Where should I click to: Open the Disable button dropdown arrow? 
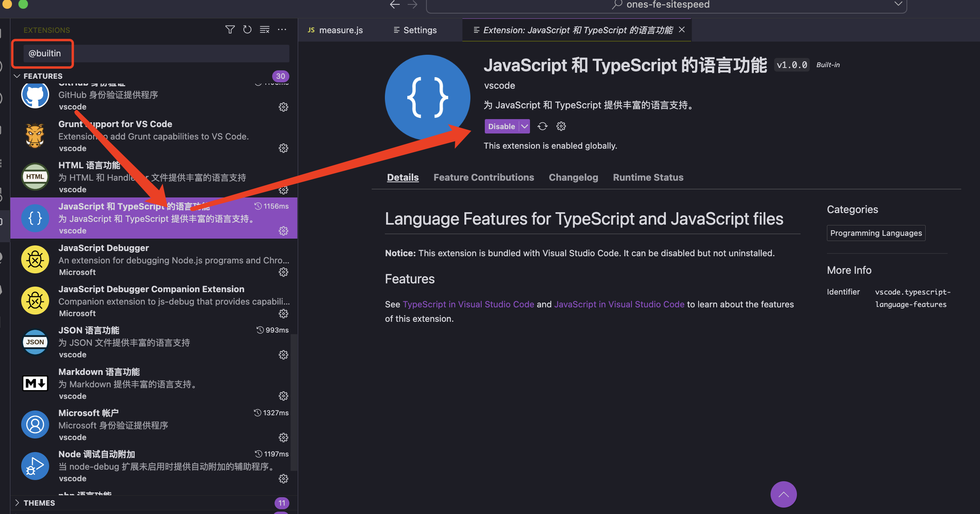[x=524, y=126]
